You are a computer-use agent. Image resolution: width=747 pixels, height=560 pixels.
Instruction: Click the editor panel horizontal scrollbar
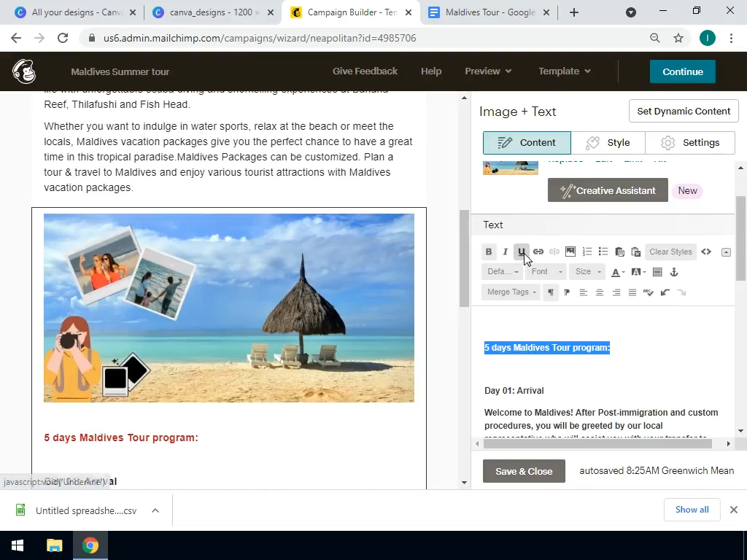tap(597, 444)
